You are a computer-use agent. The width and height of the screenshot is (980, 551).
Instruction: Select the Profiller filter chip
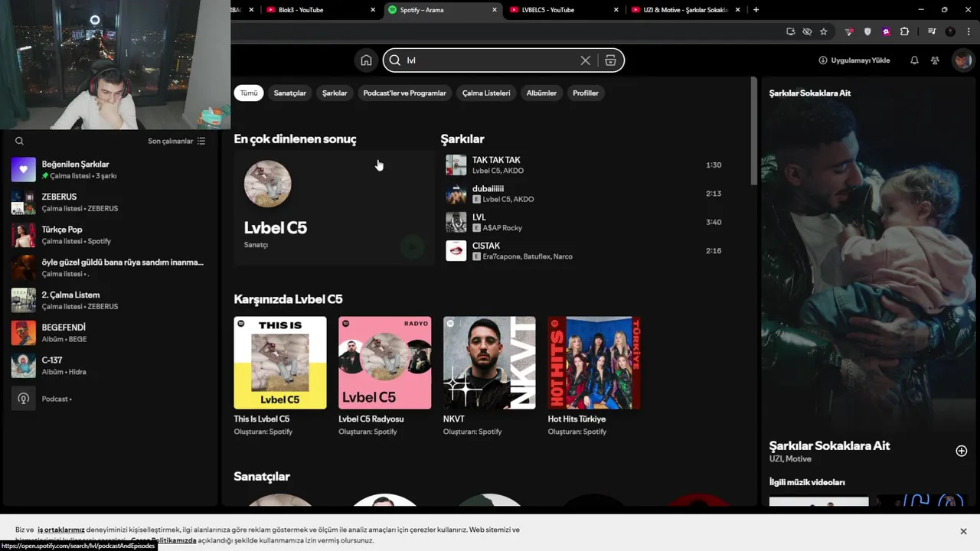tap(586, 93)
